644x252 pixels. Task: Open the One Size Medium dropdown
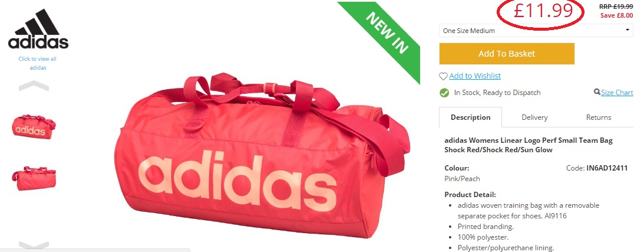(536, 31)
